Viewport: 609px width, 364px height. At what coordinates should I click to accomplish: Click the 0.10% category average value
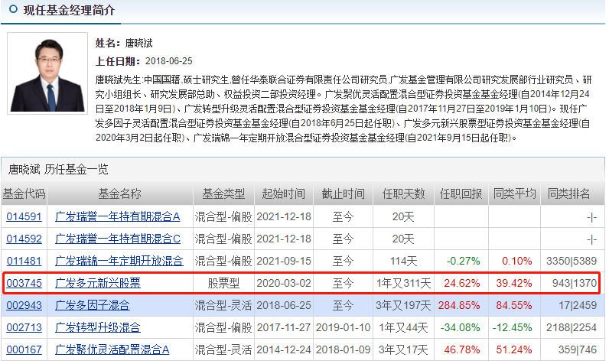pos(517,261)
